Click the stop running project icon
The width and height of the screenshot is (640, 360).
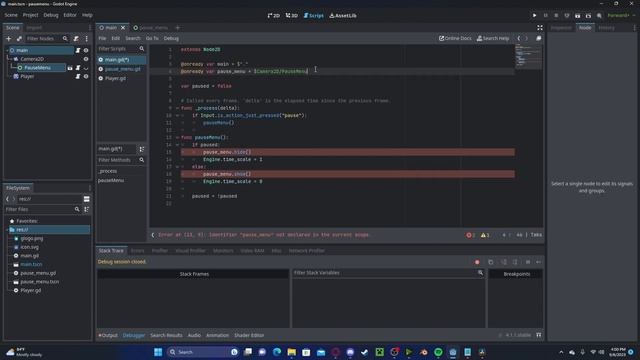(556, 16)
